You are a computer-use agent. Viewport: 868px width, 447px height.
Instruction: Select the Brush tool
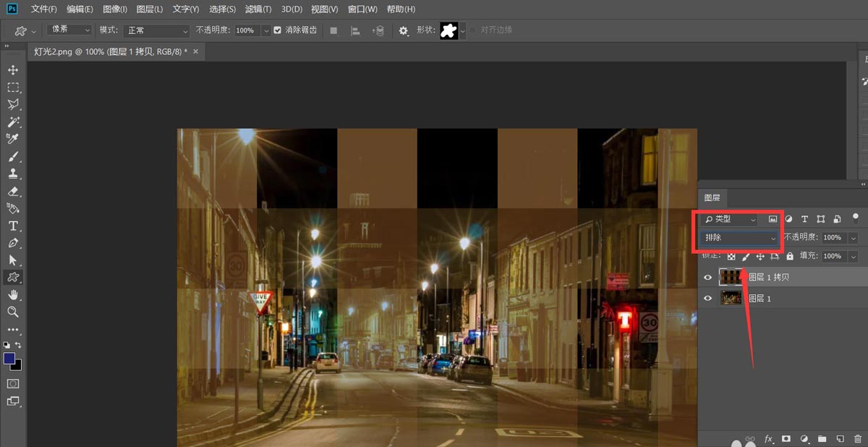pos(13,156)
